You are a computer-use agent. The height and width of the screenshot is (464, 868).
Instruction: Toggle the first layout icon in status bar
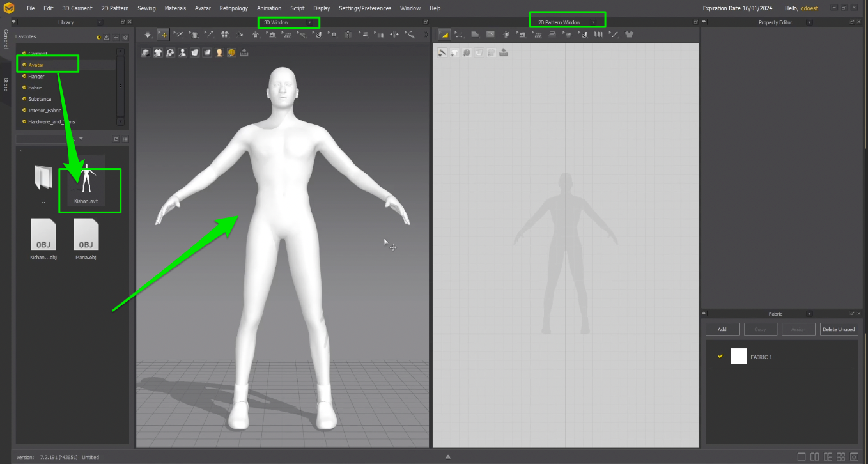tap(802, 457)
